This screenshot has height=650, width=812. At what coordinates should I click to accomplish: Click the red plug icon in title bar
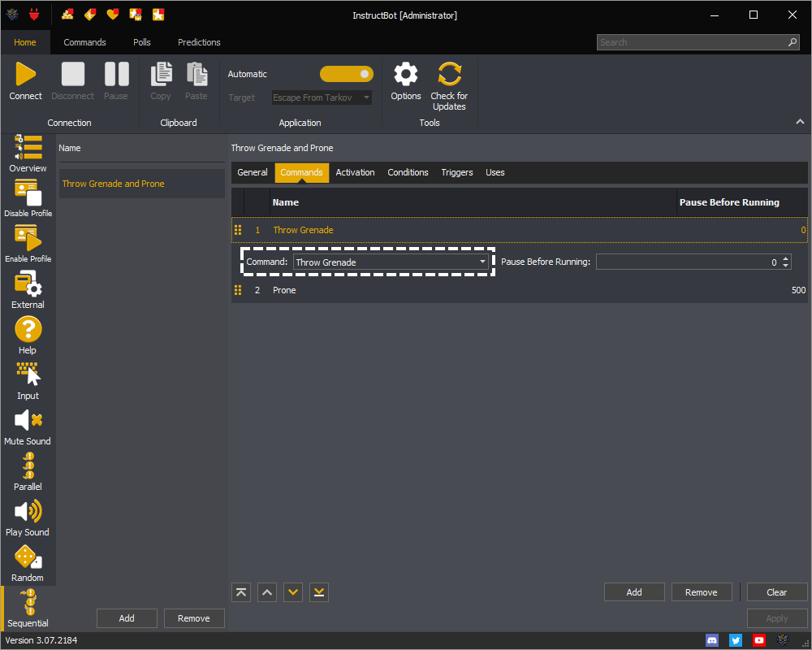coord(34,15)
